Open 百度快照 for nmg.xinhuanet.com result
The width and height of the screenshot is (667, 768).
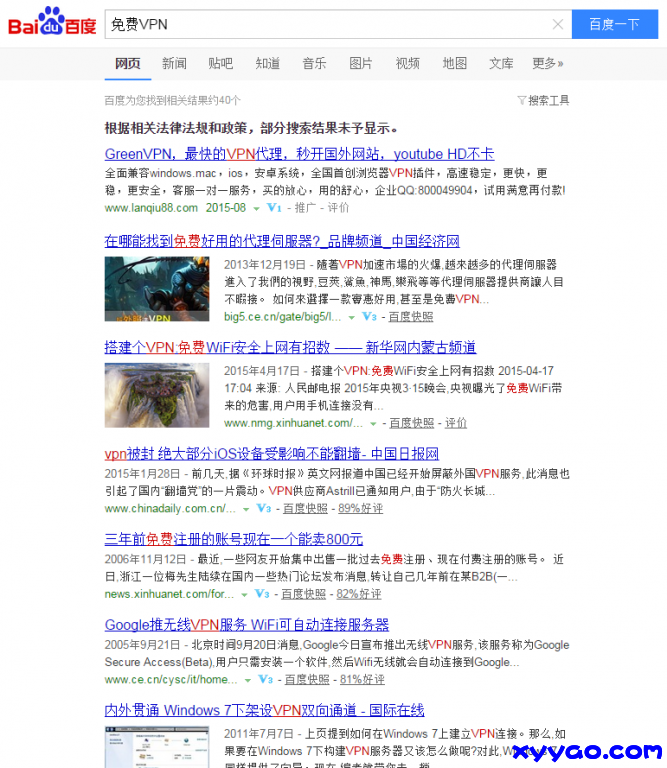412,423
